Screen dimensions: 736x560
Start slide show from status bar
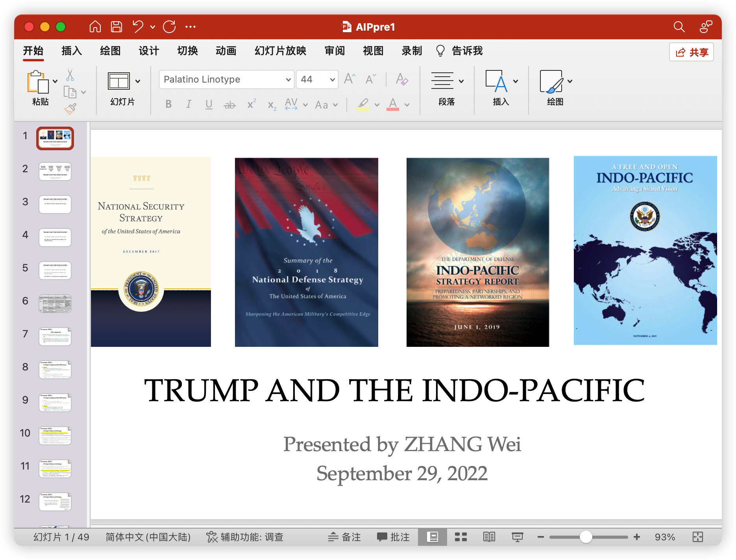coord(518,537)
